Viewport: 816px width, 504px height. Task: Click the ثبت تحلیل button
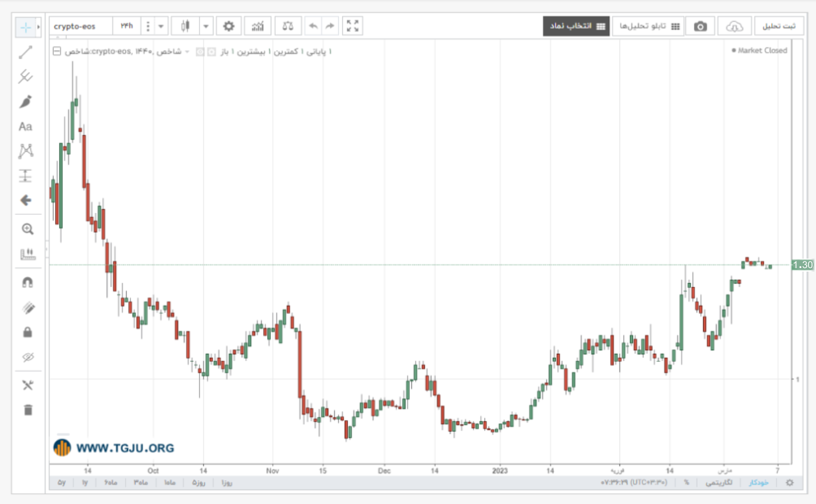tap(779, 26)
